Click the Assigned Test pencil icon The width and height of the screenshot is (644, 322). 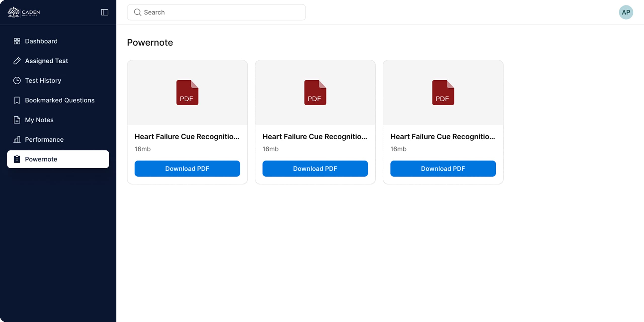click(x=17, y=61)
